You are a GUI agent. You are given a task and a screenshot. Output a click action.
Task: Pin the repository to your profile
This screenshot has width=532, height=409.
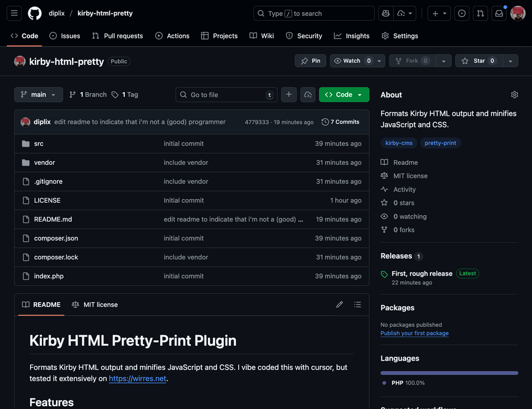(x=310, y=60)
